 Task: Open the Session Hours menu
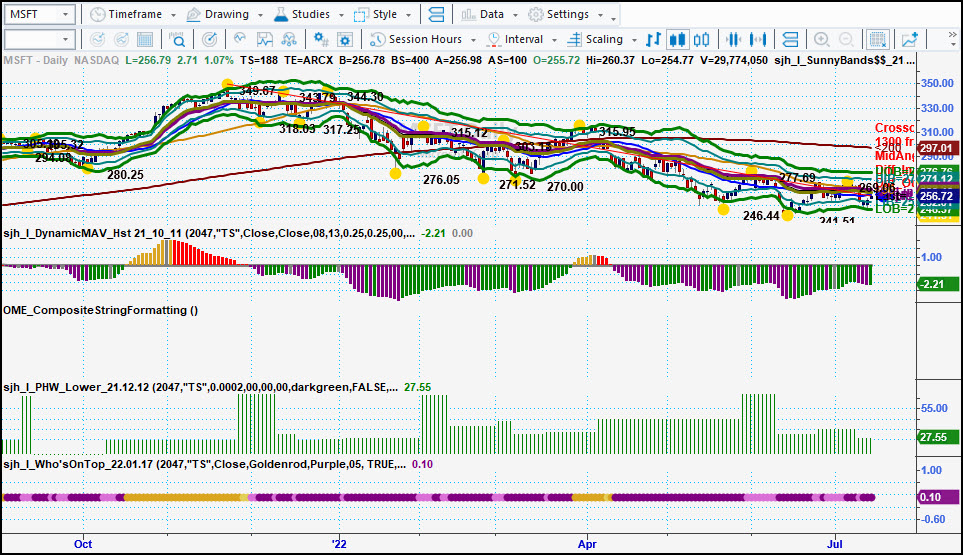(x=423, y=39)
